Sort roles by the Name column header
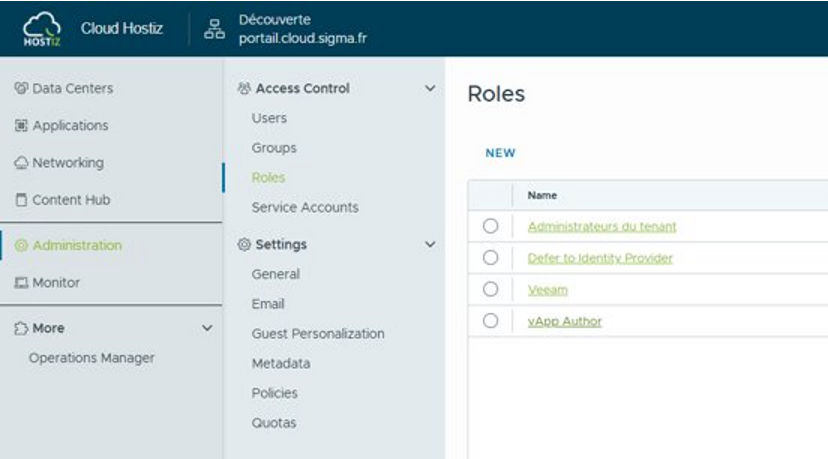The image size is (828, 459). pos(542,195)
